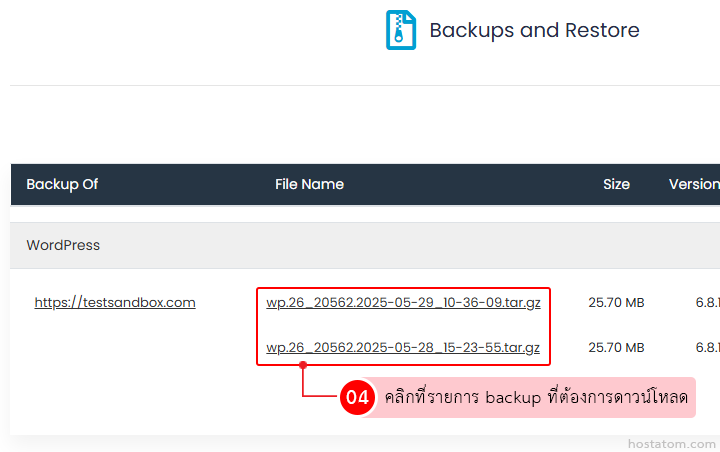Open the 2025-05-29_10-36-09 backup file
720x452 pixels.
click(x=403, y=302)
